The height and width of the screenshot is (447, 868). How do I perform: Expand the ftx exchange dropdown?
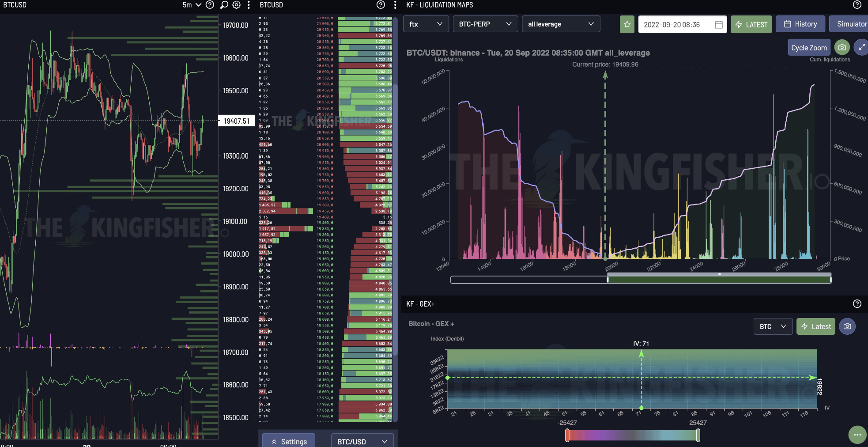tap(426, 24)
